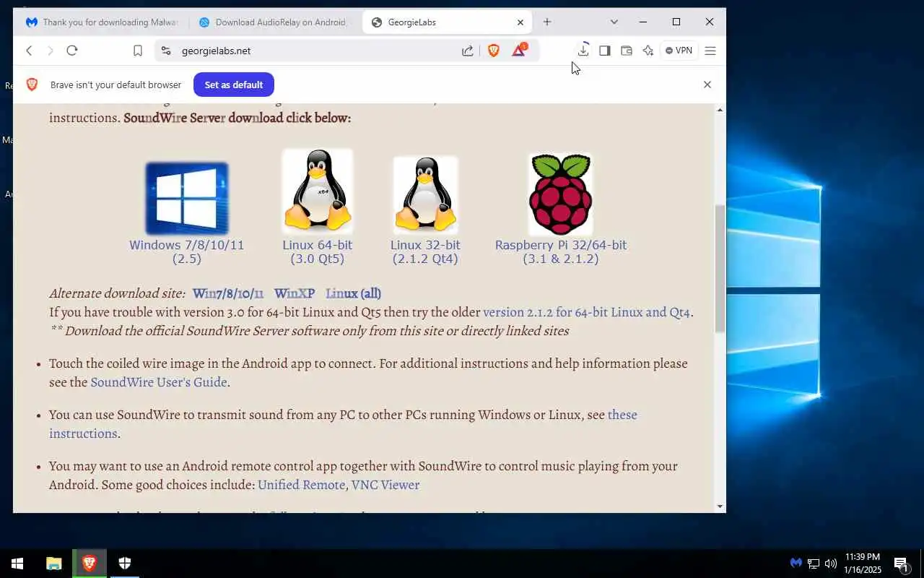Click the page scrollbar up arrow
This screenshot has width=924, height=578.
pos(720,110)
